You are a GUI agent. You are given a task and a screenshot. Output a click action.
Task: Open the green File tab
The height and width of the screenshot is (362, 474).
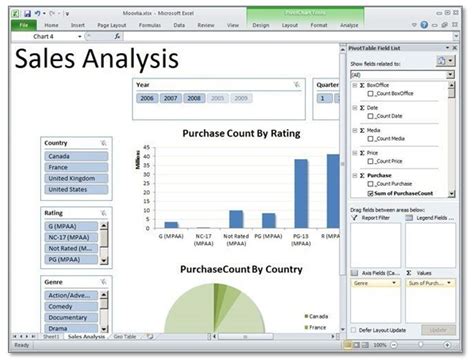coord(24,25)
